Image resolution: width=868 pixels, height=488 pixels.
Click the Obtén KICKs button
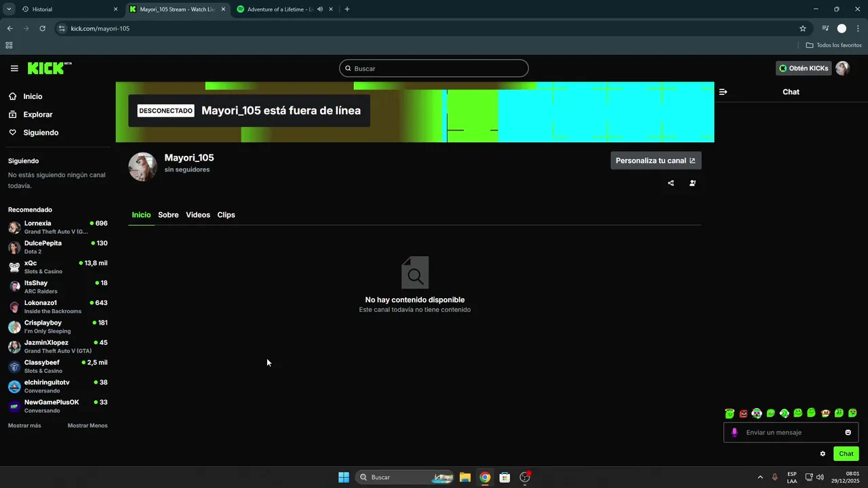pos(804,68)
